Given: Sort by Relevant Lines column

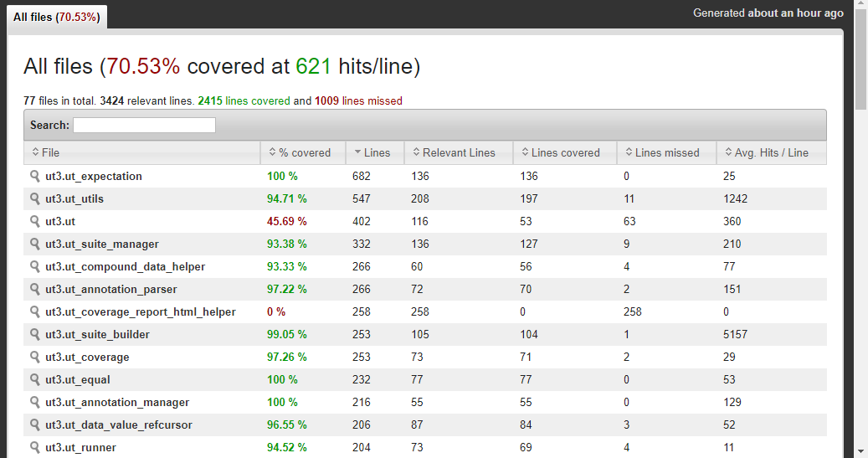Looking at the screenshot, I should [458, 152].
